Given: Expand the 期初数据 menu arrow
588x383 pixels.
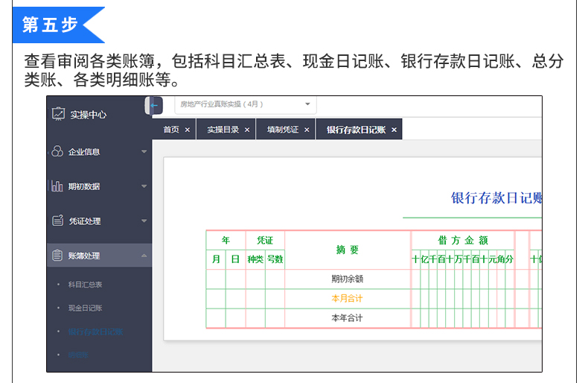Looking at the screenshot, I should (x=144, y=186).
